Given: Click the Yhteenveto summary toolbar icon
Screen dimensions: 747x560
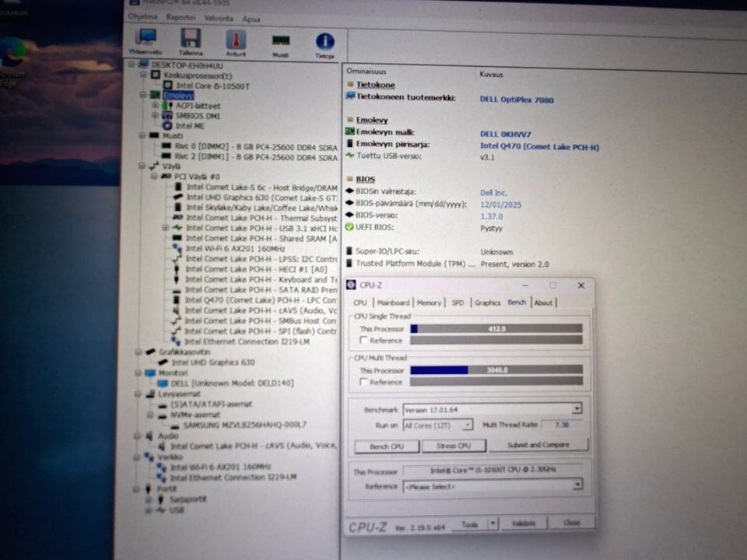Looking at the screenshot, I should pos(146,38).
